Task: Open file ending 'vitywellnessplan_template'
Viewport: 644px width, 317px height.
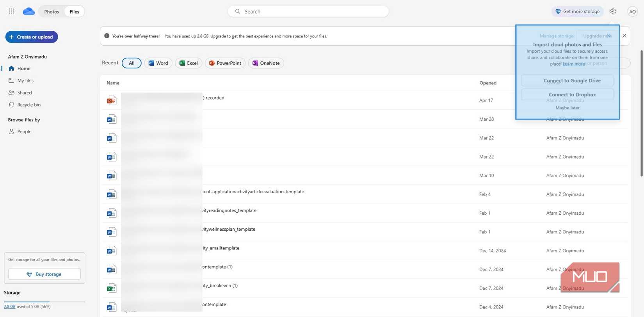Action: (x=229, y=229)
